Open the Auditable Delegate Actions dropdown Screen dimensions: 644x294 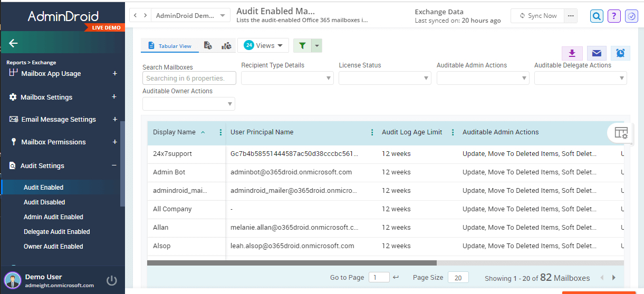581,78
